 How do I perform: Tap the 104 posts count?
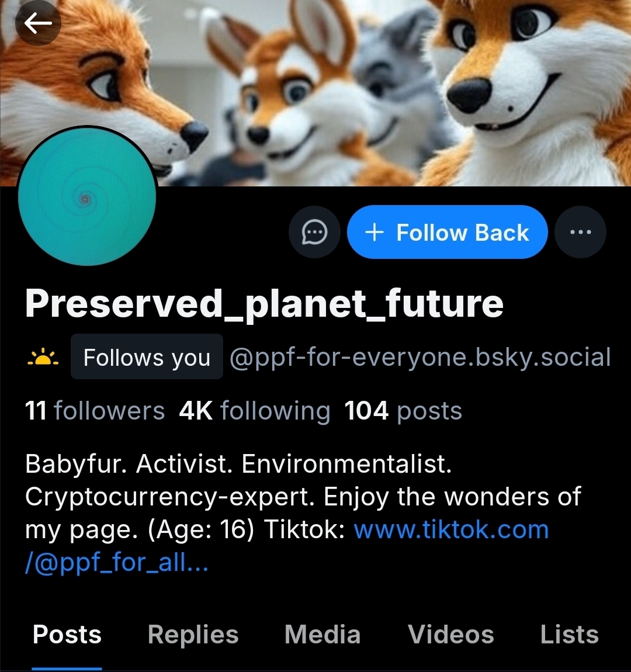click(x=403, y=411)
